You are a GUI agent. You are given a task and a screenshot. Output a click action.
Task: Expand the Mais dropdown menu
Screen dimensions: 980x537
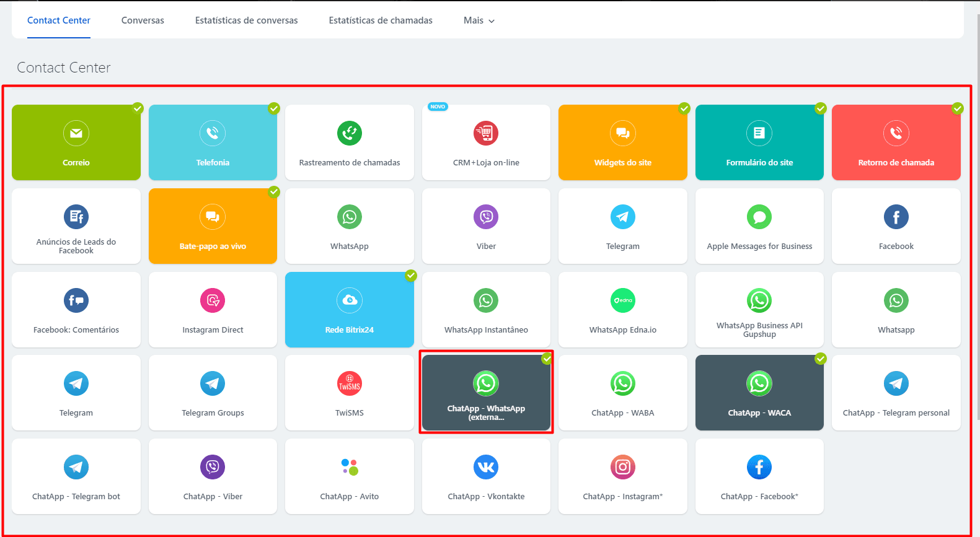[x=479, y=20]
